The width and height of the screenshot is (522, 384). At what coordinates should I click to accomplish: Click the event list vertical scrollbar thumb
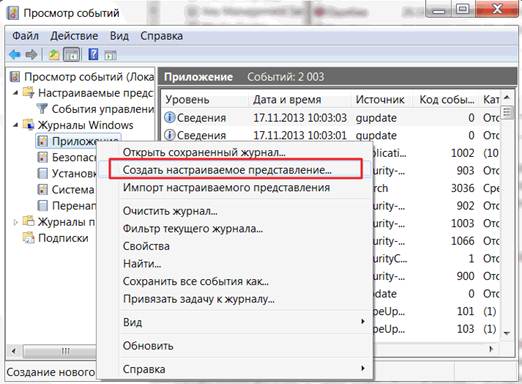(507, 113)
